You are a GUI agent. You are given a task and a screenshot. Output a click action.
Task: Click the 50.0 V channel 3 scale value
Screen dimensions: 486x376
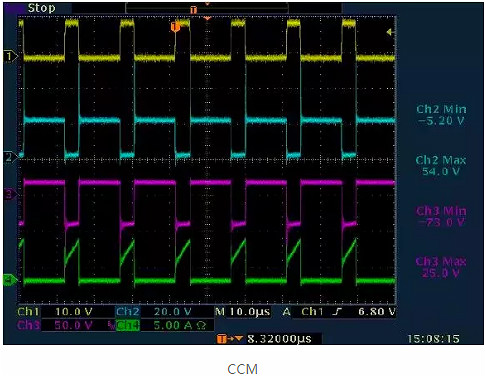[x=74, y=325]
